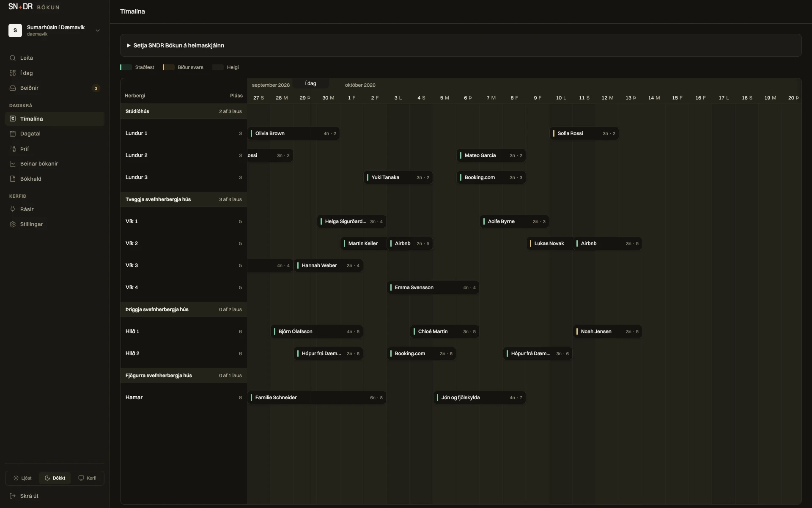Click the Beinar bókanir chart icon
Viewport: 812px width, 508px height.
tap(13, 164)
